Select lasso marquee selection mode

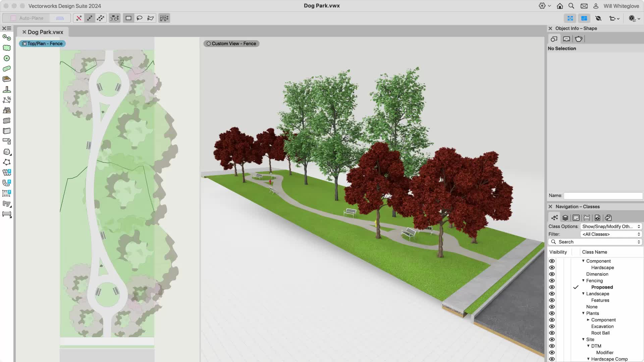(140, 18)
